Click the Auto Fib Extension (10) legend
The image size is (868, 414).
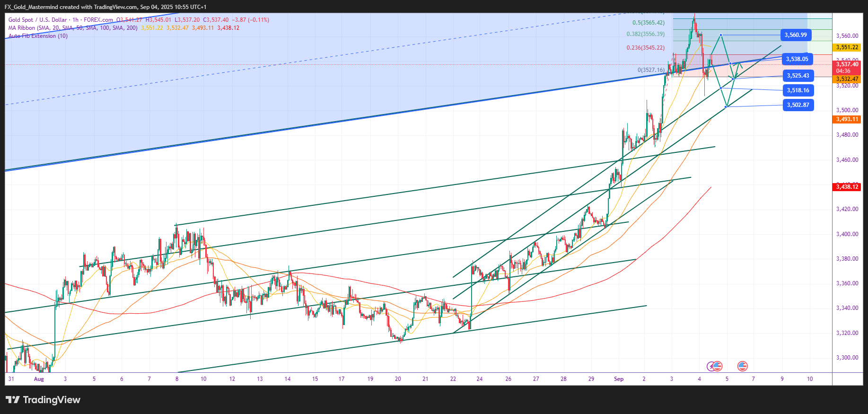point(38,36)
